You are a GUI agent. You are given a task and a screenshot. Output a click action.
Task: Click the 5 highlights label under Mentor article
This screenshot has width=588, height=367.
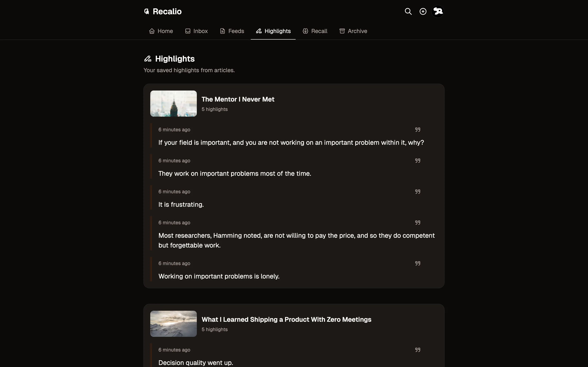point(214,109)
